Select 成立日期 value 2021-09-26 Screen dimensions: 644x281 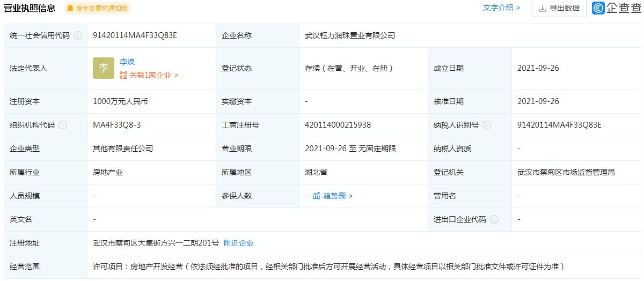pyautogui.click(x=538, y=68)
